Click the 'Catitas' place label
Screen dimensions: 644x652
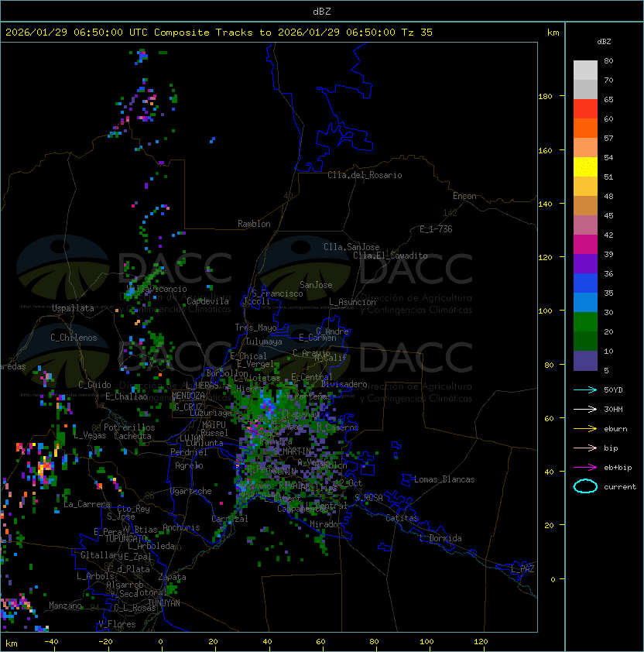[402, 518]
